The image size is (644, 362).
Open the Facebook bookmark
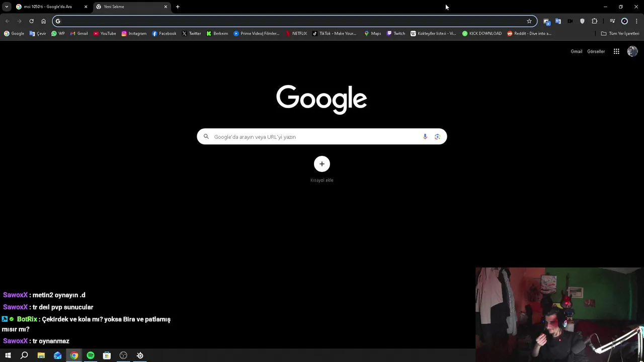[164, 34]
